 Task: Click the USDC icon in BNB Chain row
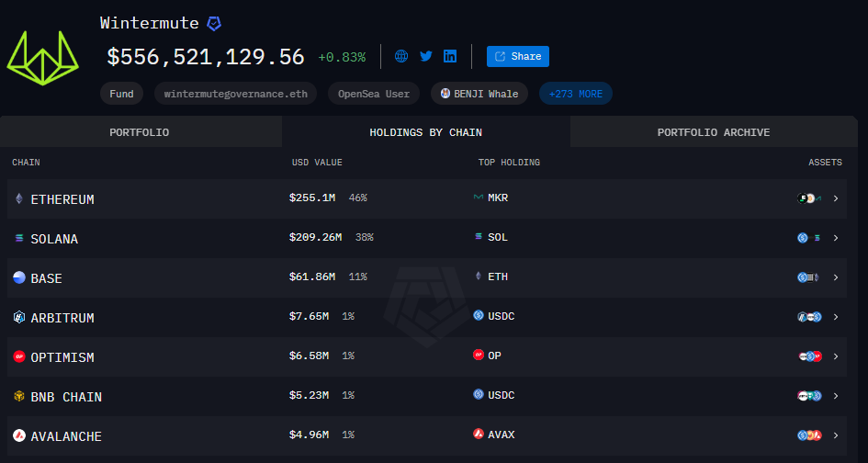[479, 394]
